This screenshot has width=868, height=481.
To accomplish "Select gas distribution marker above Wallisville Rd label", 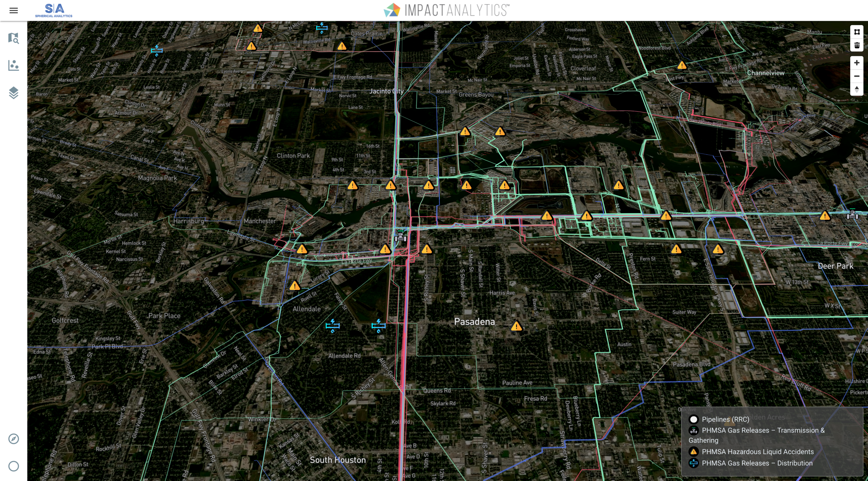I will (322, 27).
